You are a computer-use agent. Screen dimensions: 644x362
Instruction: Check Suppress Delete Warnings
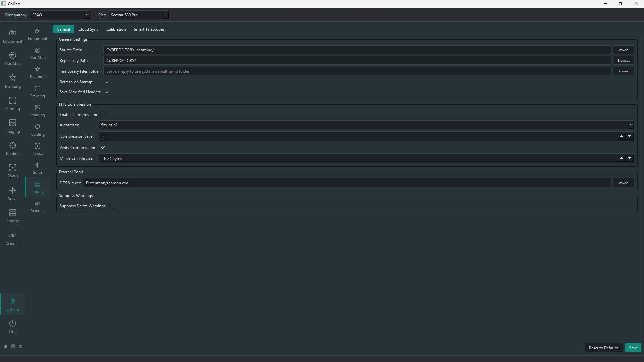click(x=112, y=206)
